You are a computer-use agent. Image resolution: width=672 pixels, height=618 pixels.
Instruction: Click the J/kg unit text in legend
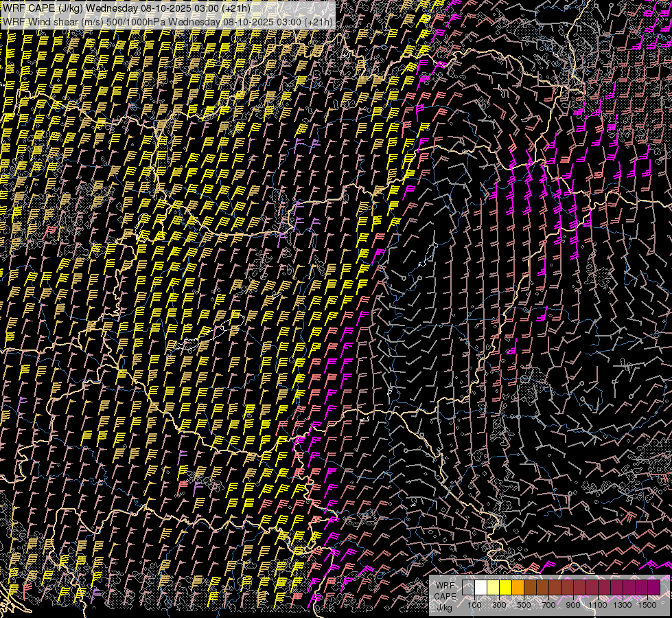click(x=445, y=607)
